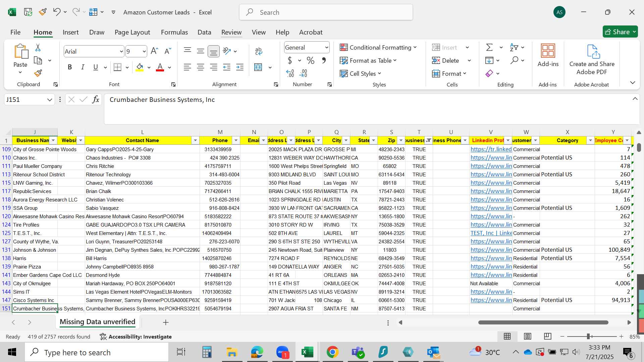Image resolution: width=644 pixels, height=362 pixels.
Task: Expand the formula bar chevron
Action: point(635,99)
